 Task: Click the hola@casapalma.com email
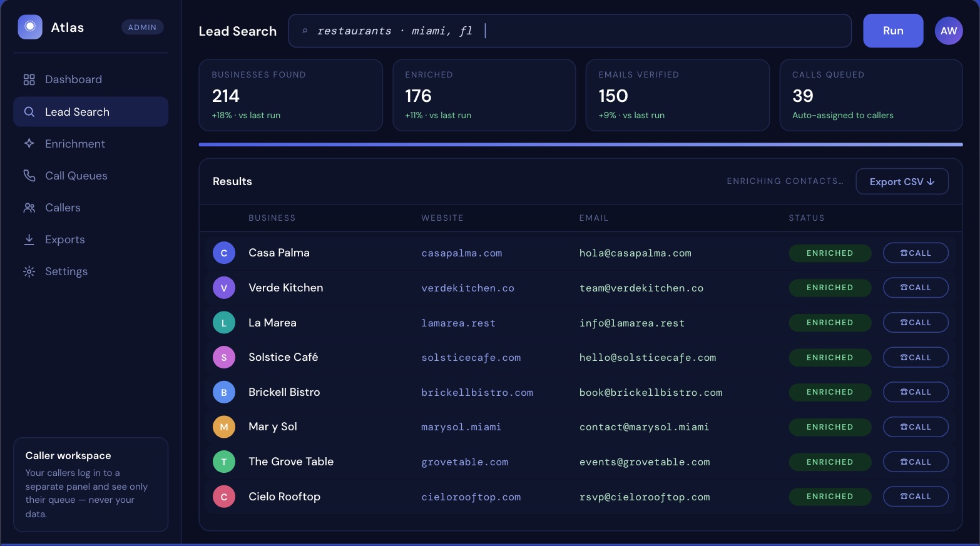pyautogui.click(x=635, y=253)
